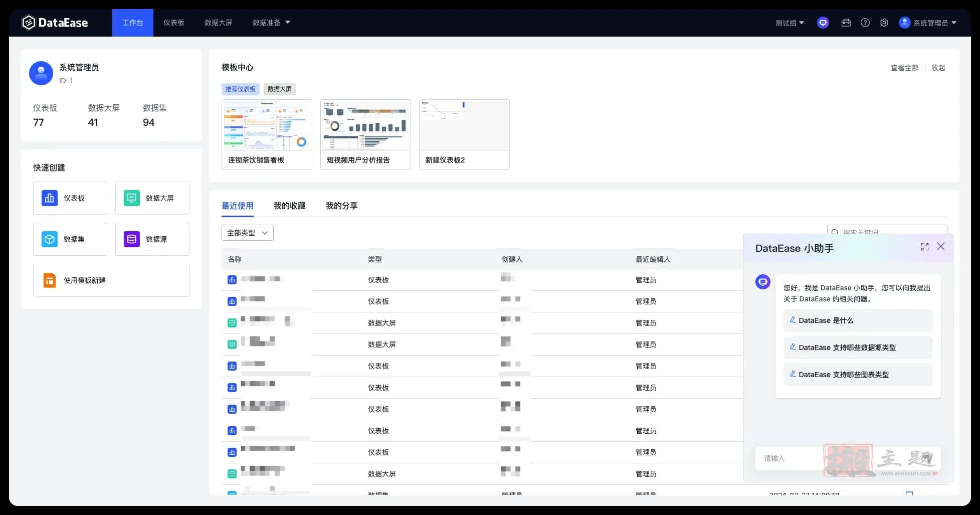Open the 数据大屏 navigation tab
Screen dimensions: 980x515
(219, 23)
